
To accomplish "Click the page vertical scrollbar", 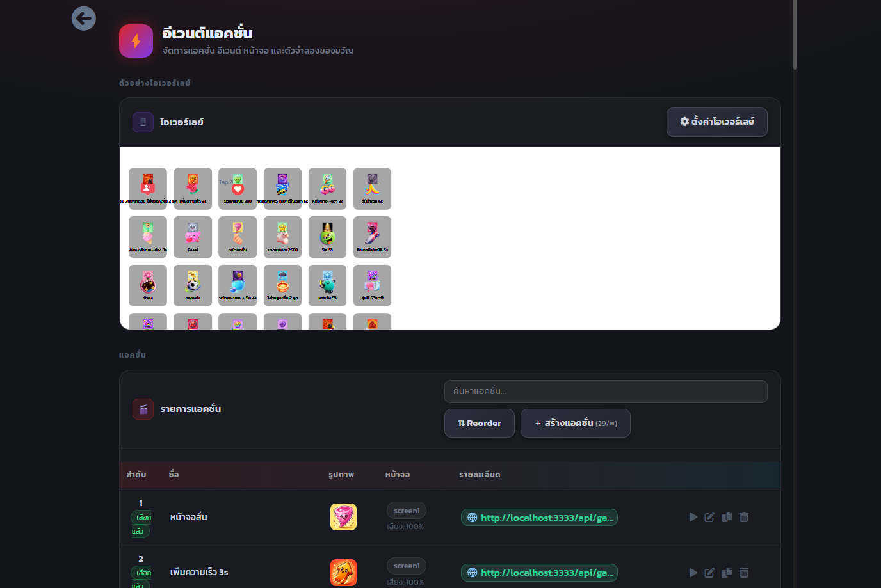I will [x=795, y=35].
